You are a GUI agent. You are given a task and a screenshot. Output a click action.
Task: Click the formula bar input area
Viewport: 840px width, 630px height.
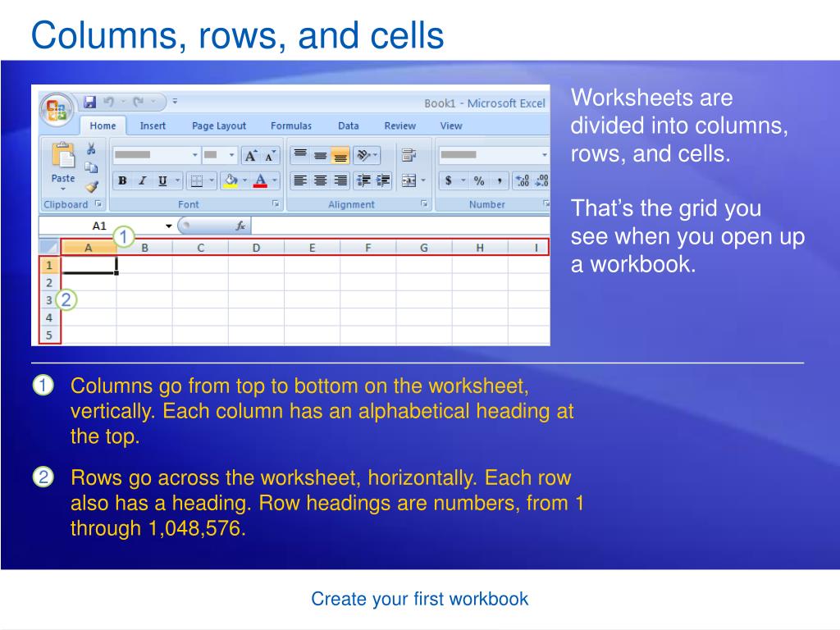coord(400,226)
